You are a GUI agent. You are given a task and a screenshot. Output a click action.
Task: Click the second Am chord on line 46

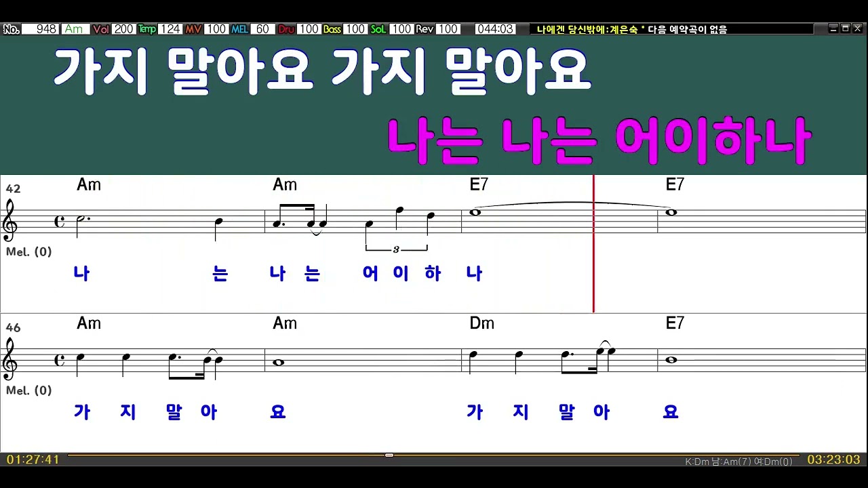click(285, 324)
